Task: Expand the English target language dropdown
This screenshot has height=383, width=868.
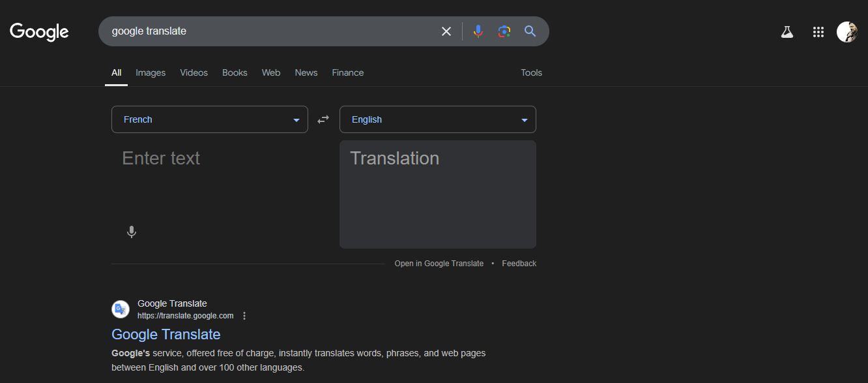Action: point(437,119)
